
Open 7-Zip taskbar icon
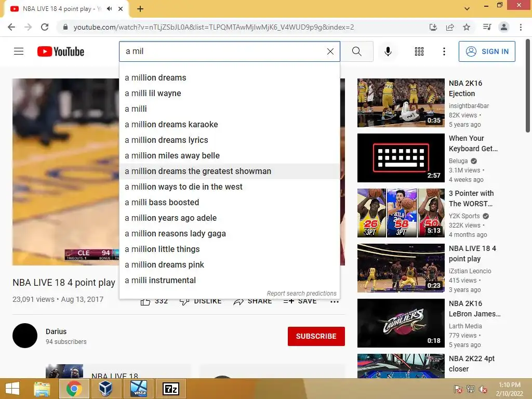[x=170, y=389]
